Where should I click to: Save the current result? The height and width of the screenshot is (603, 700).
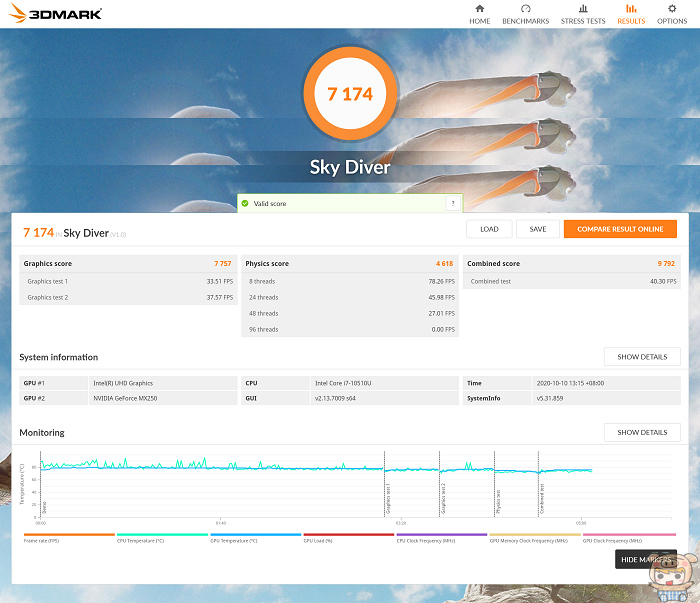[x=538, y=229]
